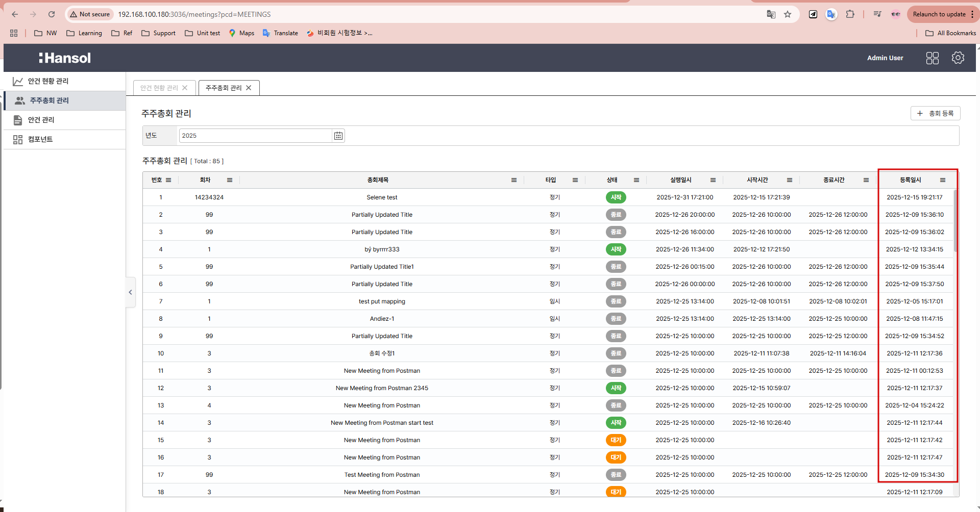Screen dimensions: 980x512
Task: Click the Hansol logo
Action: click(65, 58)
